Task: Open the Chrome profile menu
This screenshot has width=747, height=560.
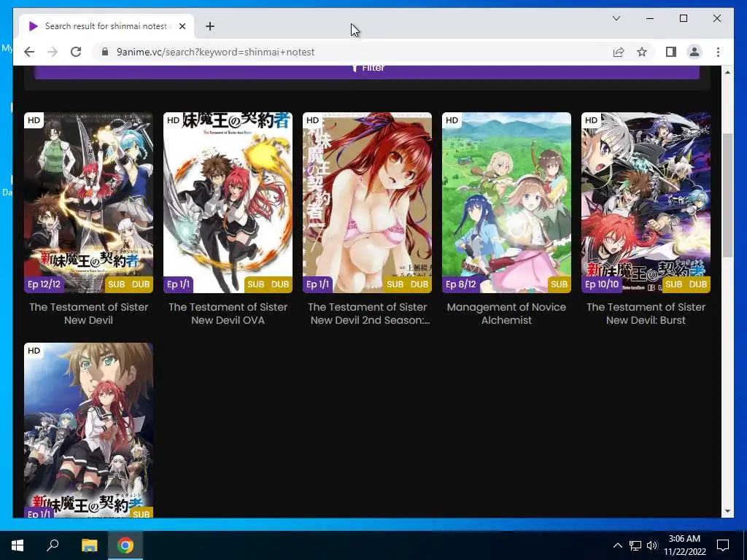Action: click(694, 52)
